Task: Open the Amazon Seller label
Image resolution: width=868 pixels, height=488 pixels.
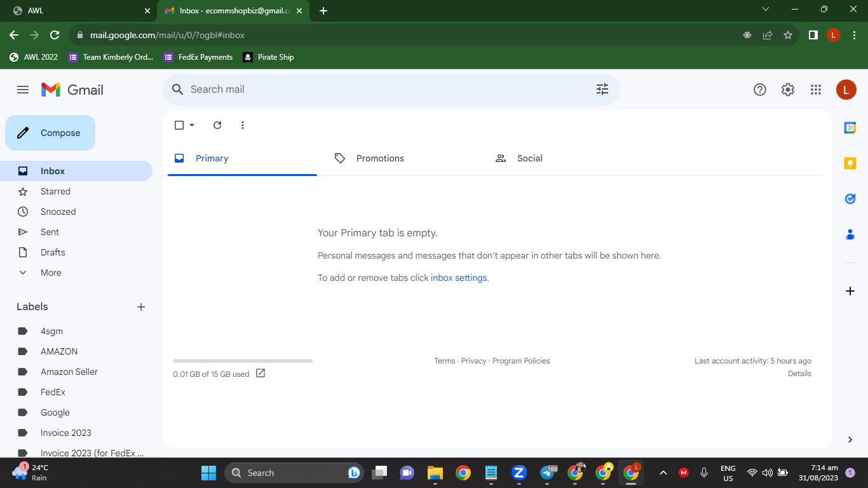Action: click(76, 372)
